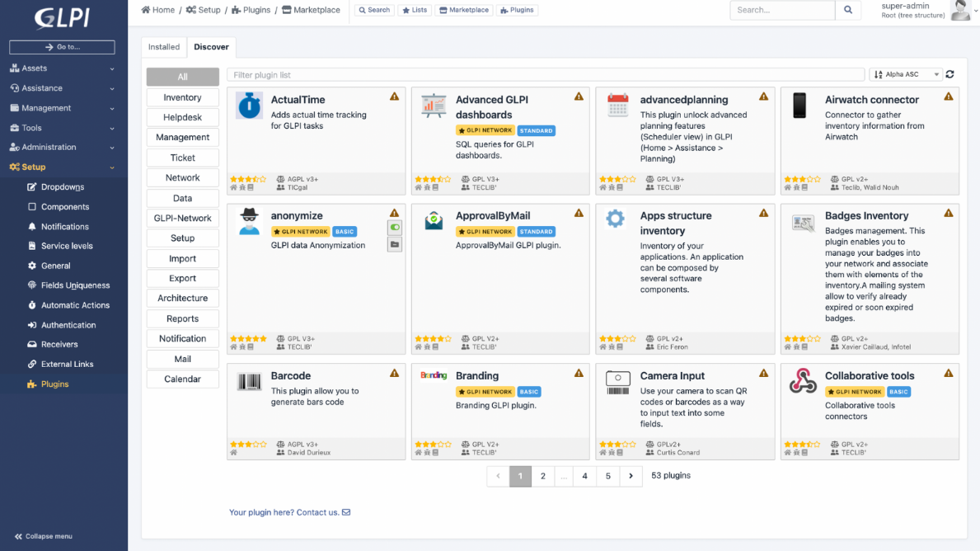Click the GLPI logo
Viewport: 980px width, 551px height.
tap(62, 17)
